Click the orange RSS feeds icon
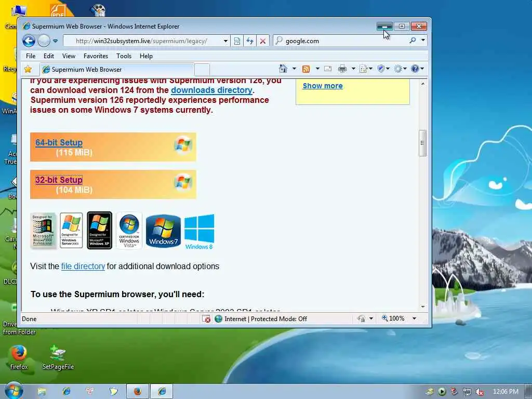This screenshot has width=532, height=399. pos(305,69)
